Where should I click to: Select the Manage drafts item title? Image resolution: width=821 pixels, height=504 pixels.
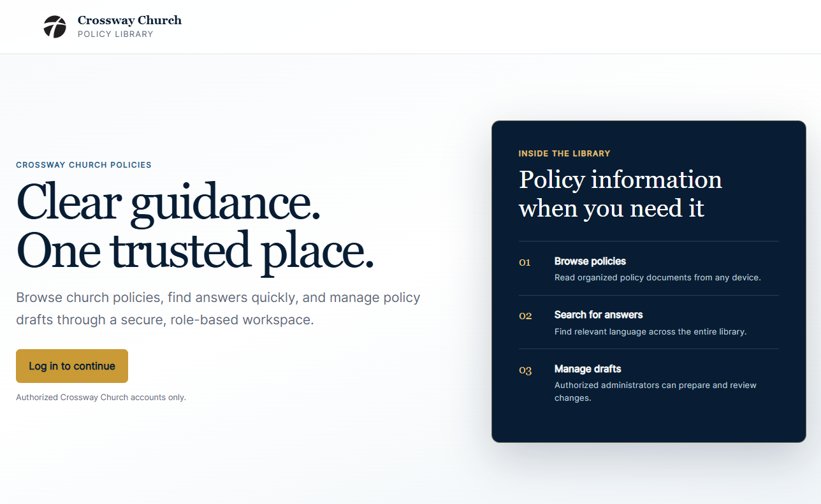pyautogui.click(x=588, y=369)
